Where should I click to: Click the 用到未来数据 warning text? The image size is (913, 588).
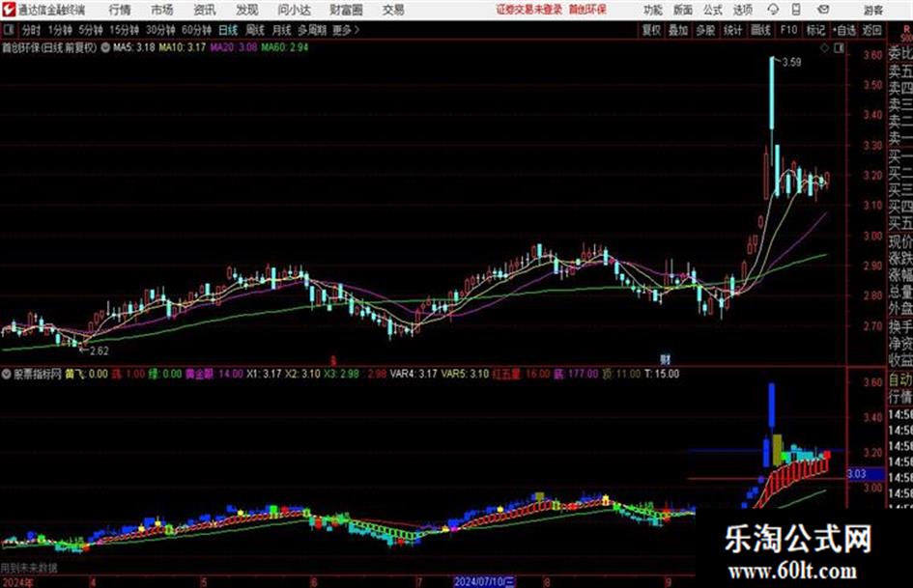click(x=29, y=568)
